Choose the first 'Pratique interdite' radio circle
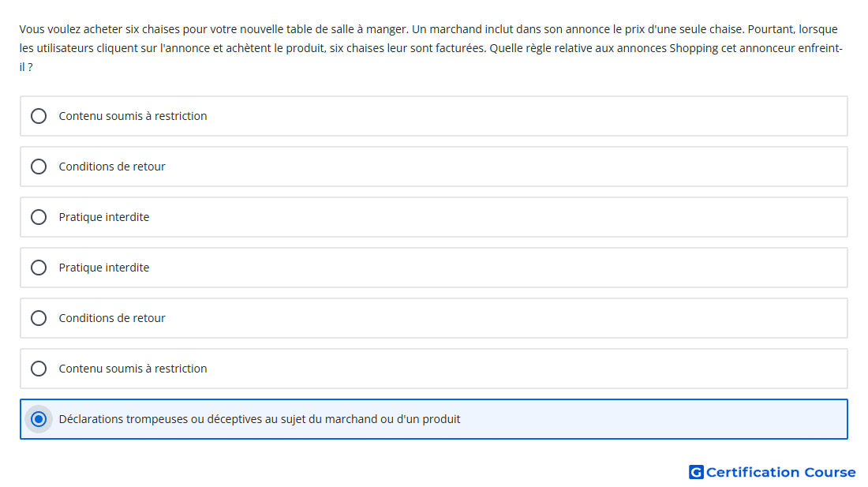This screenshot has height=487, width=868. [x=39, y=217]
